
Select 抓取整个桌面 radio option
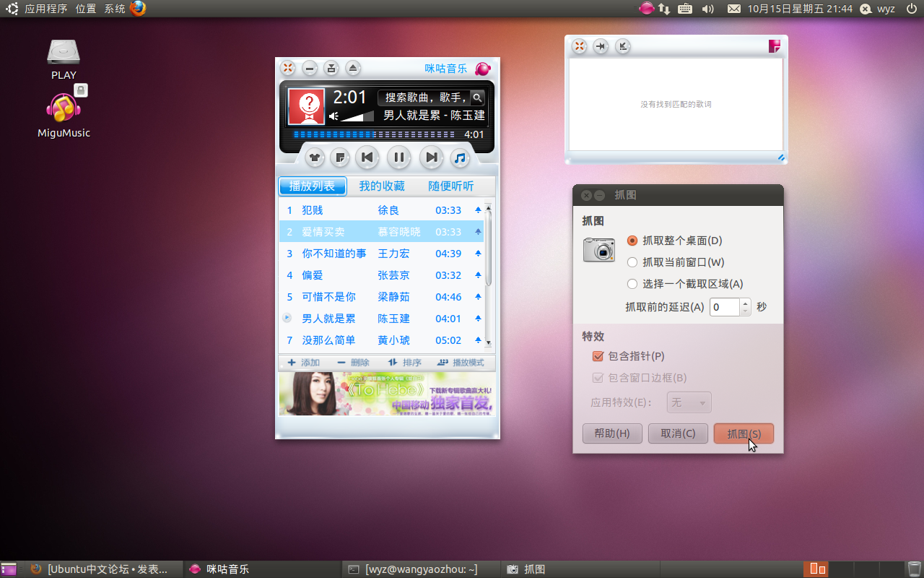[x=675, y=241]
